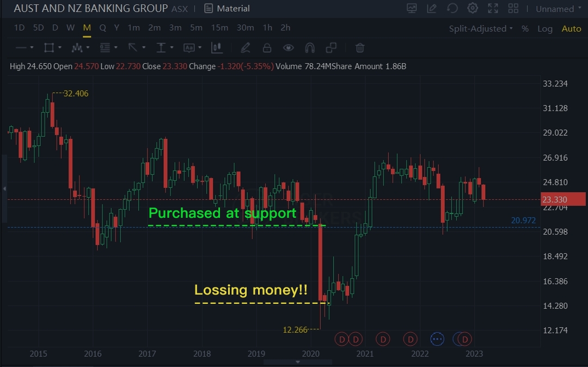The image size is (588, 367).
Task: Open the chart drawing edit icon
Action: [432, 8]
